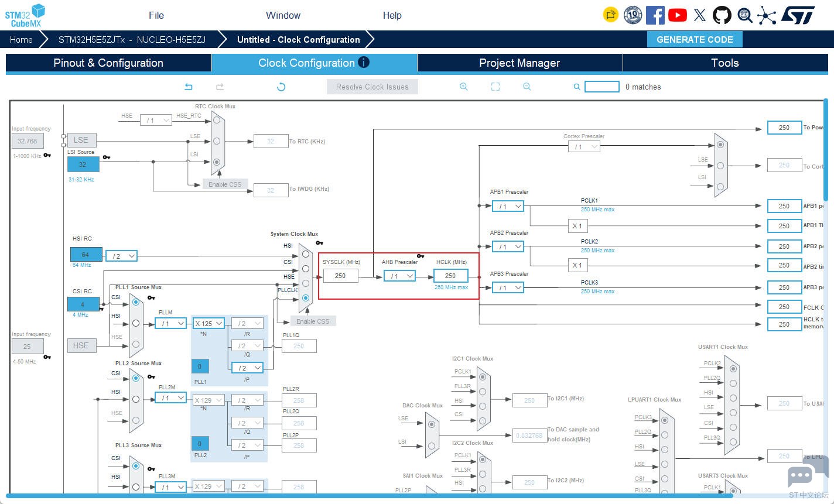This screenshot has height=504, width=834.
Task: Open the HSI RC /2 divider dropdown
Action: coord(121,256)
